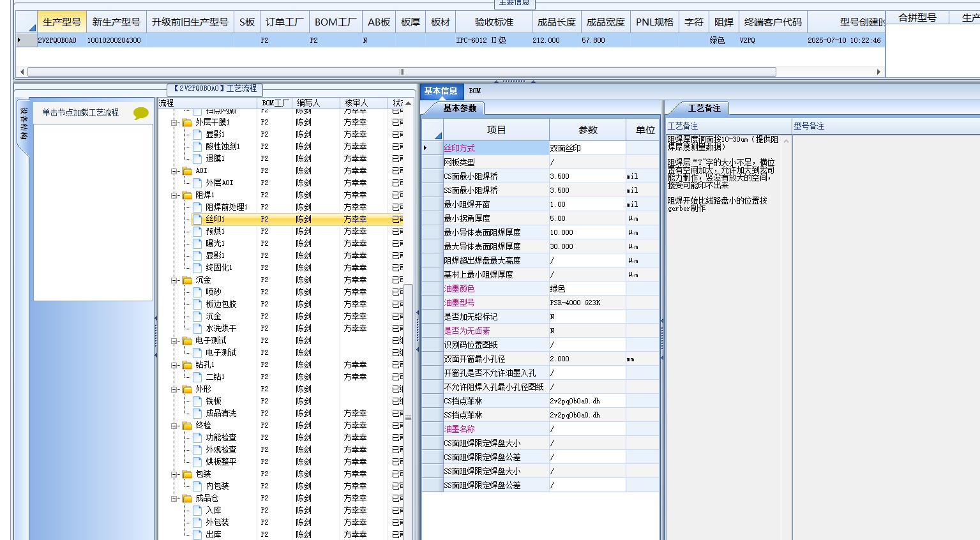Click the folder icon beside AOI
This screenshot has height=540, width=980.
pyautogui.click(x=187, y=171)
